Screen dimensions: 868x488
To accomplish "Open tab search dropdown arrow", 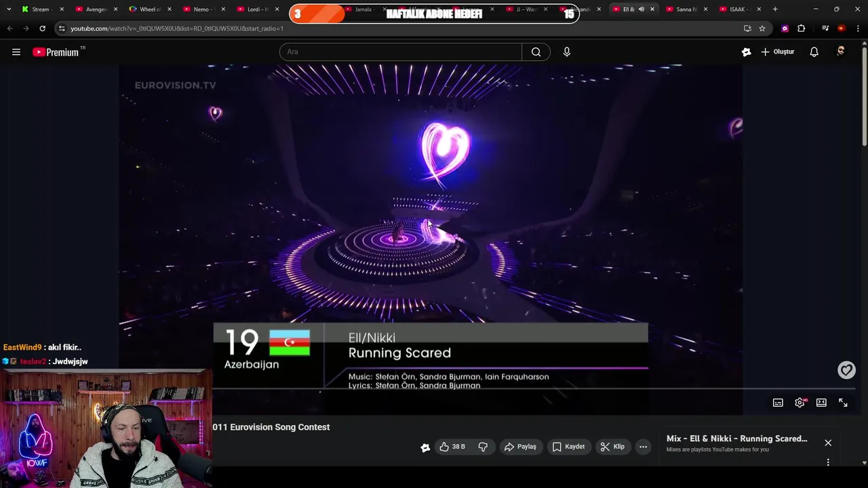I will pos(8,9).
